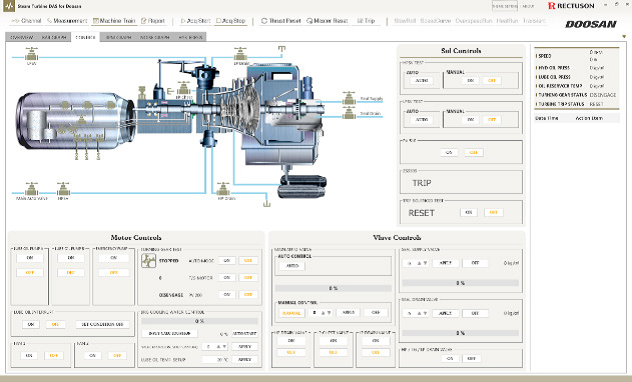
Task: Click the cooling water control percent bar
Action: 200,321
